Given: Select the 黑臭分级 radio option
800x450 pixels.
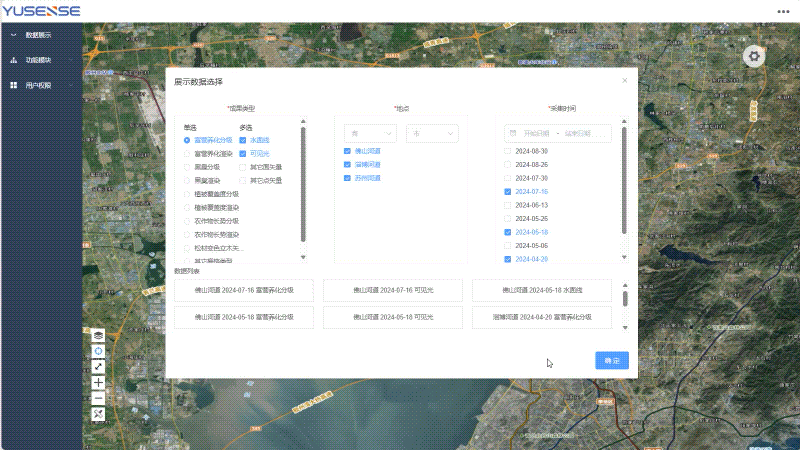Looking at the screenshot, I should click(x=187, y=167).
